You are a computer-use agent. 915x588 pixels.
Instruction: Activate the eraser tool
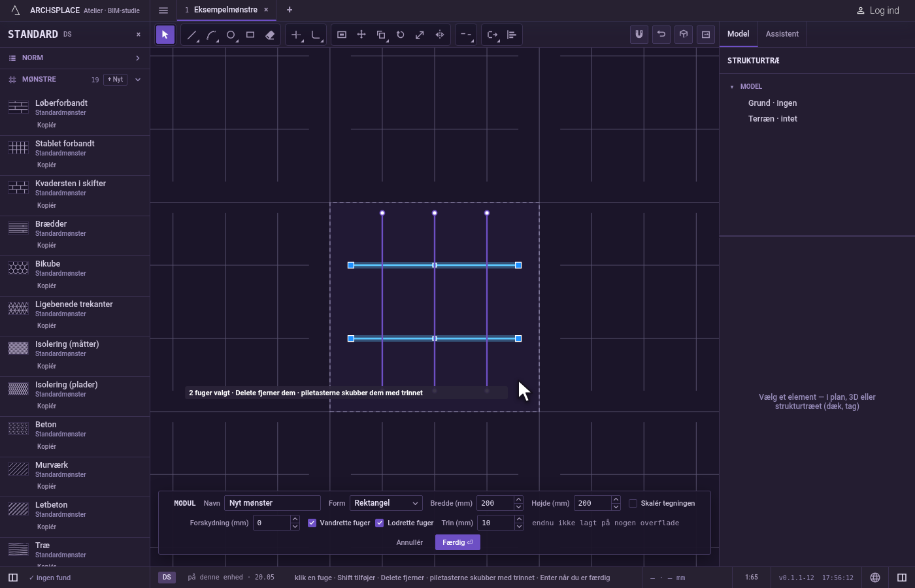pyautogui.click(x=270, y=35)
